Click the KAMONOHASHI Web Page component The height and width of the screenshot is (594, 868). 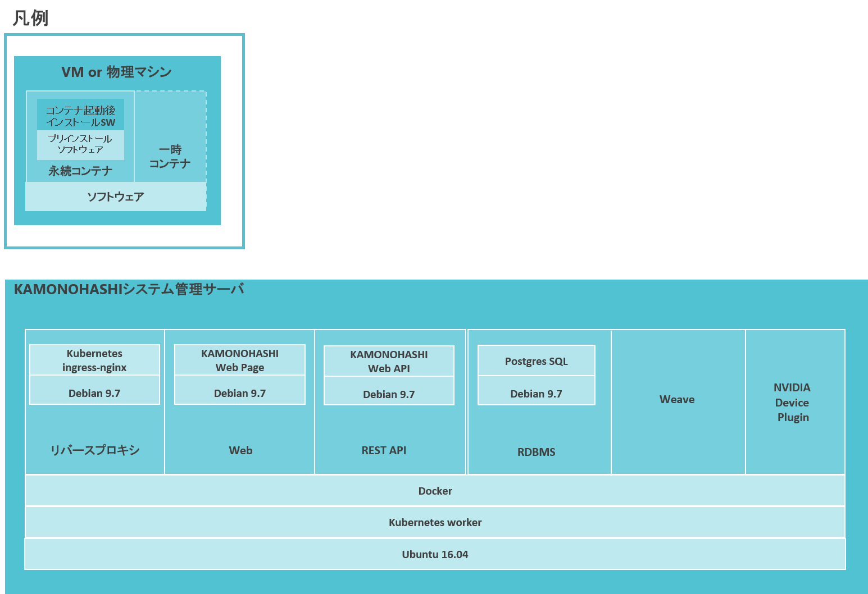[x=239, y=360]
